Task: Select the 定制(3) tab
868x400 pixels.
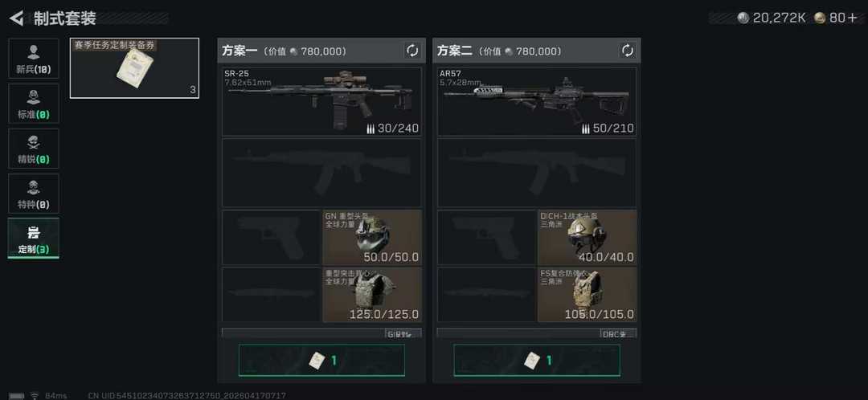Action: [33, 238]
